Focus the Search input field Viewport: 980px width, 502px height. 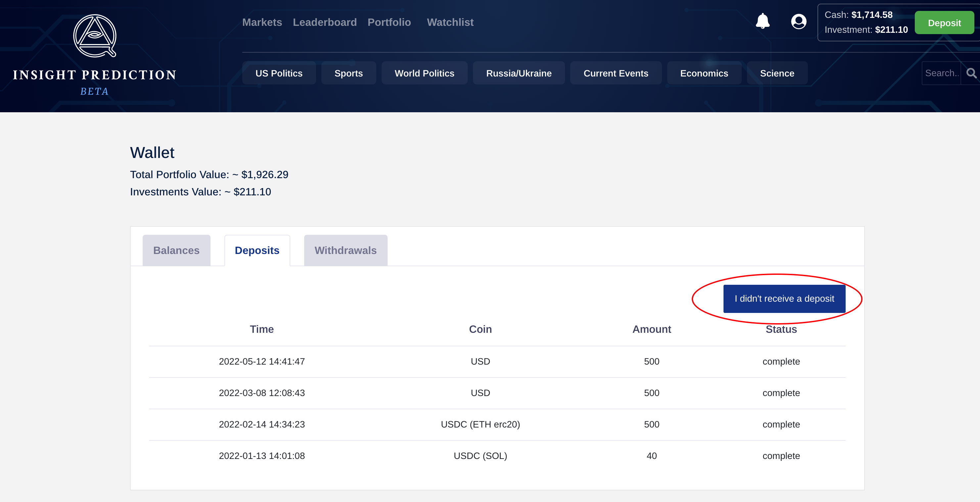click(942, 73)
